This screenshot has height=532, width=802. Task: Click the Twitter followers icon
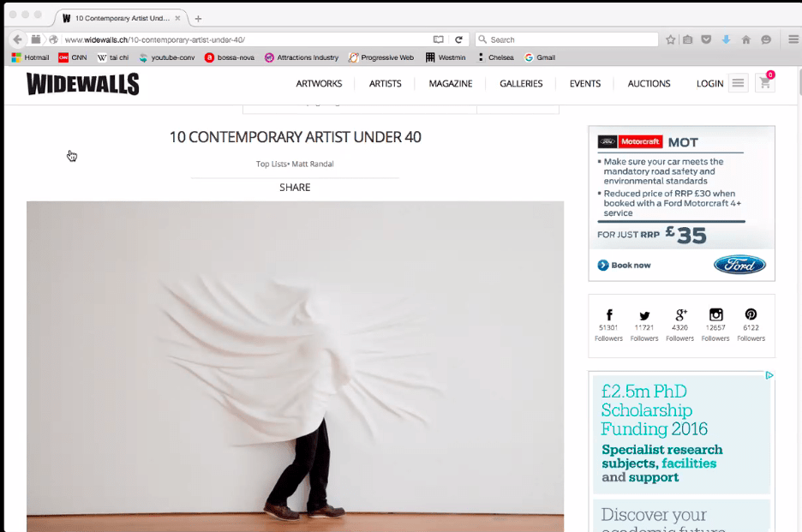644,315
